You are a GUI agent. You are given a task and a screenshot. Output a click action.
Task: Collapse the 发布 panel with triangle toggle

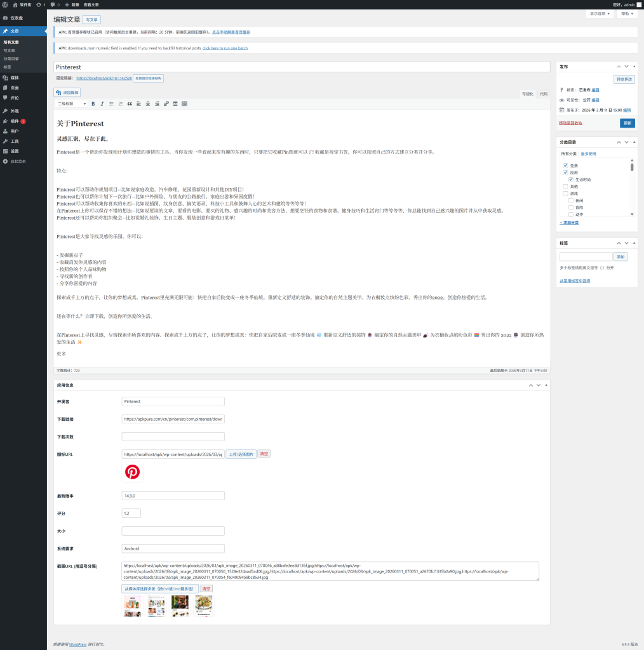point(634,67)
